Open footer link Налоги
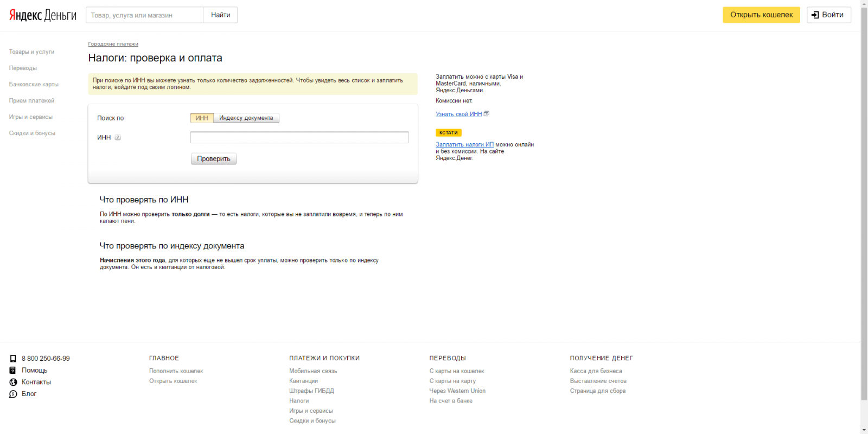 tap(299, 401)
